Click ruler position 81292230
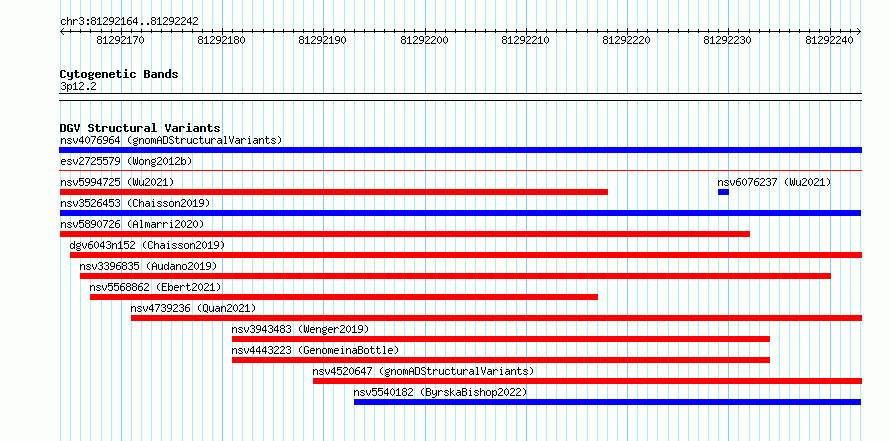Screen dimensions: 890x441 (x=728, y=40)
